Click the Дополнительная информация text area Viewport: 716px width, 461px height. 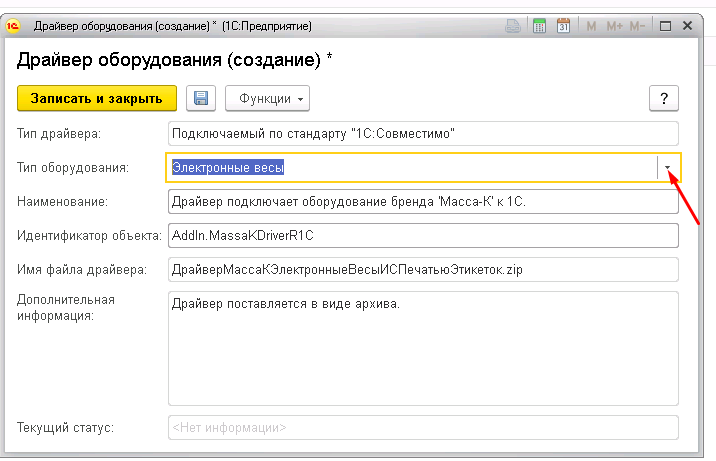[x=423, y=348]
